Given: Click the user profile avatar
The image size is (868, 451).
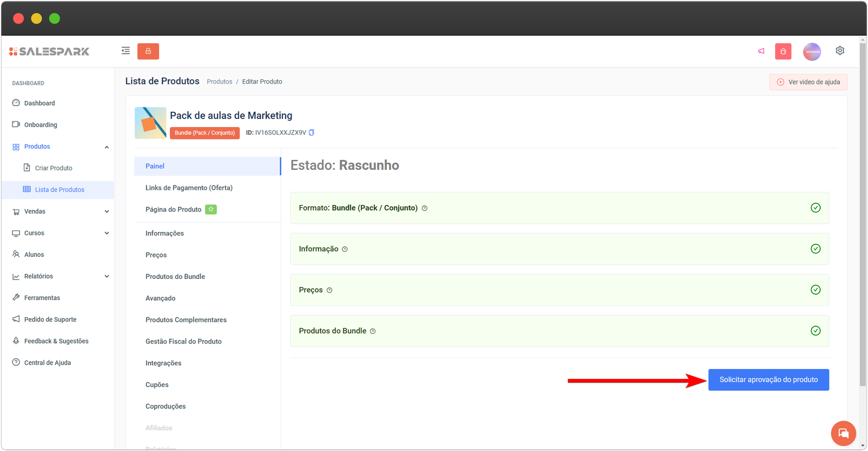Looking at the screenshot, I should tap(812, 52).
